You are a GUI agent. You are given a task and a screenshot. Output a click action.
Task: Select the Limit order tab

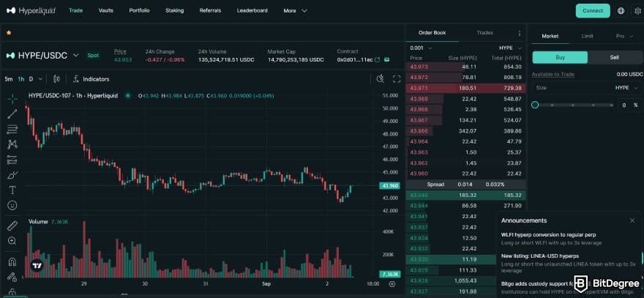(588, 36)
